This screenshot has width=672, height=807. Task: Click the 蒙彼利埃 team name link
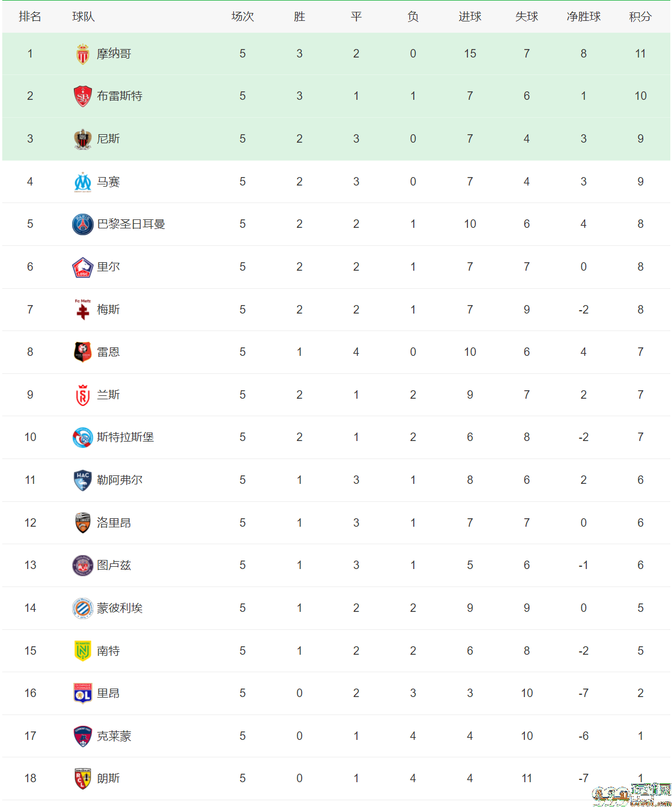click(x=120, y=608)
